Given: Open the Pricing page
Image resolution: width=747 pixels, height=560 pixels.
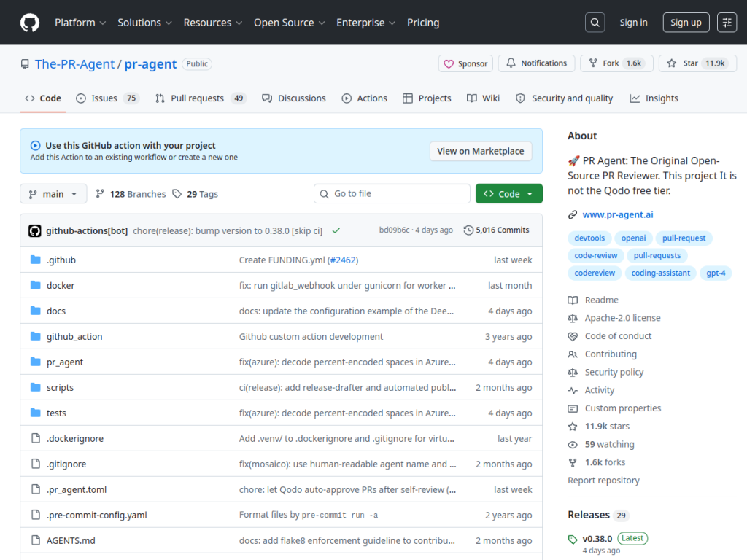Looking at the screenshot, I should point(423,23).
